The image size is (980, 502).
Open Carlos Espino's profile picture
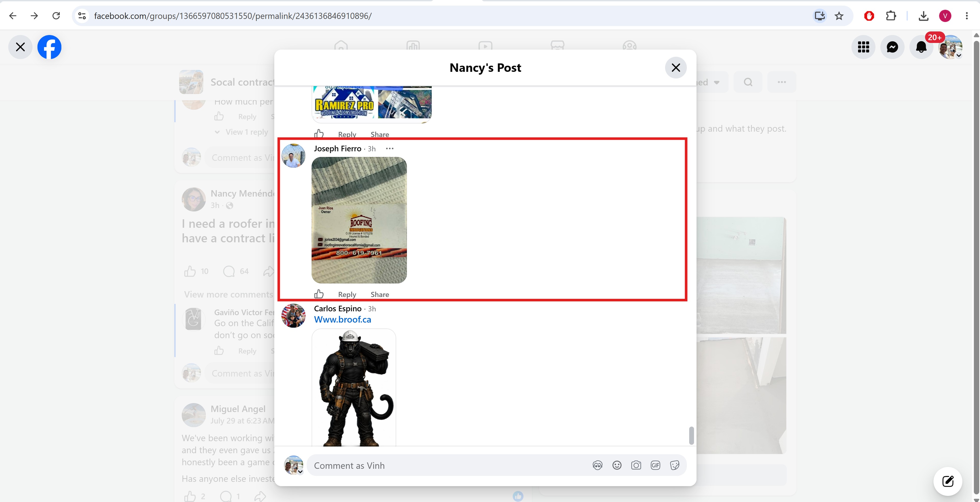[293, 316]
